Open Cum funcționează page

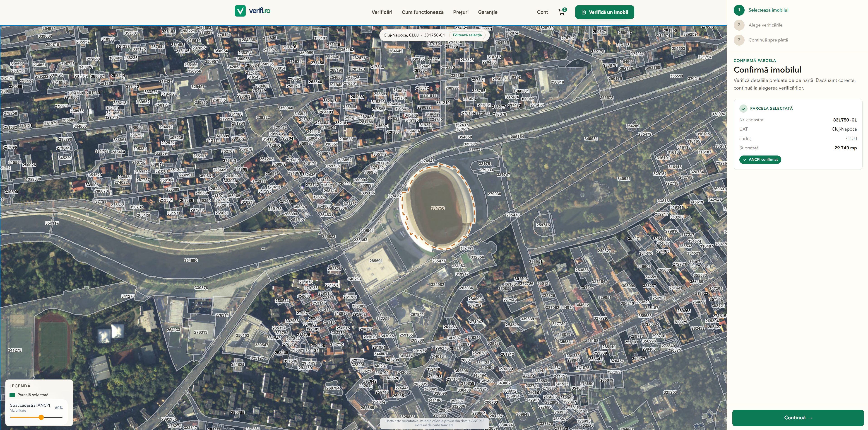pyautogui.click(x=423, y=12)
